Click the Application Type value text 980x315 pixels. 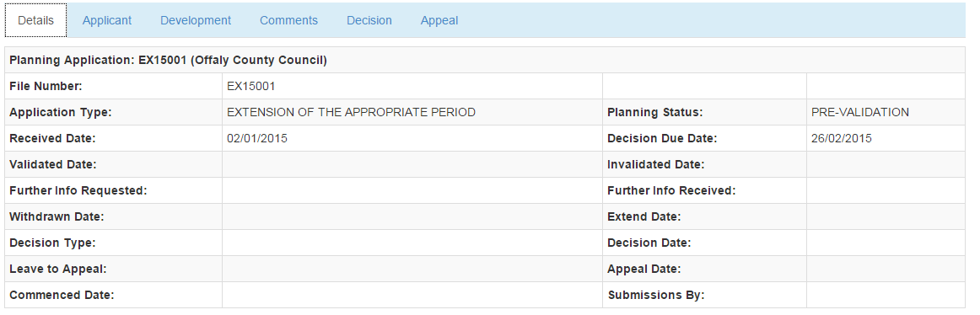(351, 112)
